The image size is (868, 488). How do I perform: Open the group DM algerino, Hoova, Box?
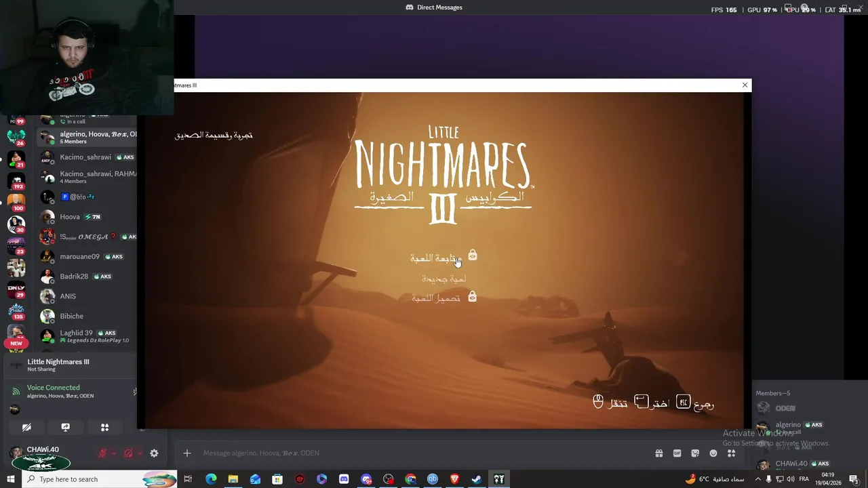87,137
